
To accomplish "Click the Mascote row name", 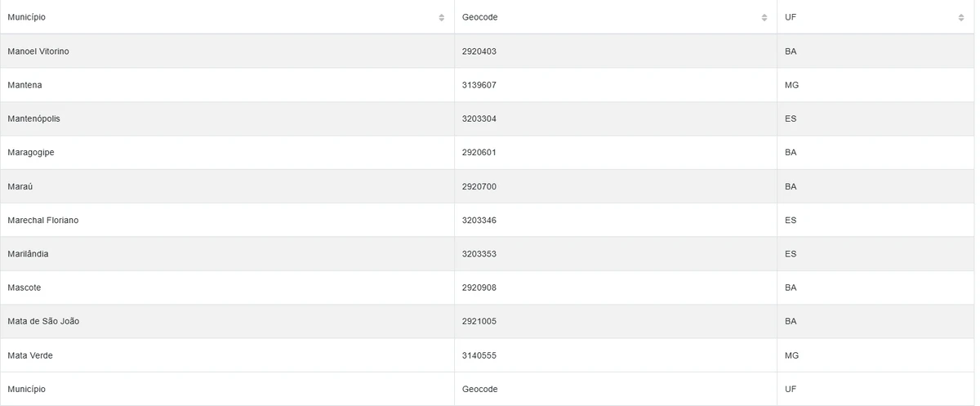I will tap(24, 288).
